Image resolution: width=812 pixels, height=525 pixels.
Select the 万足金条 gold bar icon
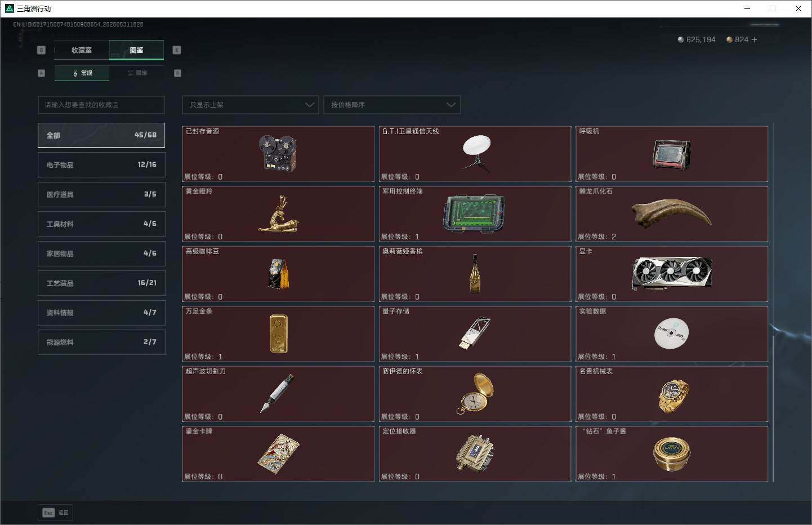point(279,333)
